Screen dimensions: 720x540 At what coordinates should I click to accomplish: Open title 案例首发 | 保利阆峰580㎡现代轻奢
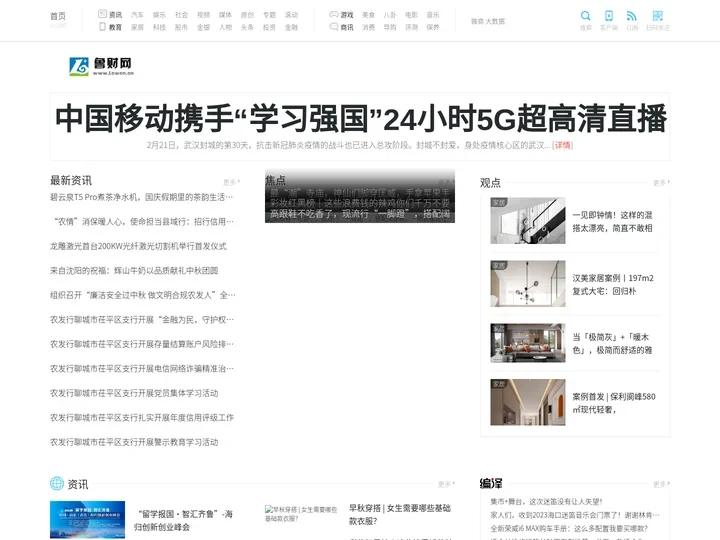pyautogui.click(x=614, y=403)
